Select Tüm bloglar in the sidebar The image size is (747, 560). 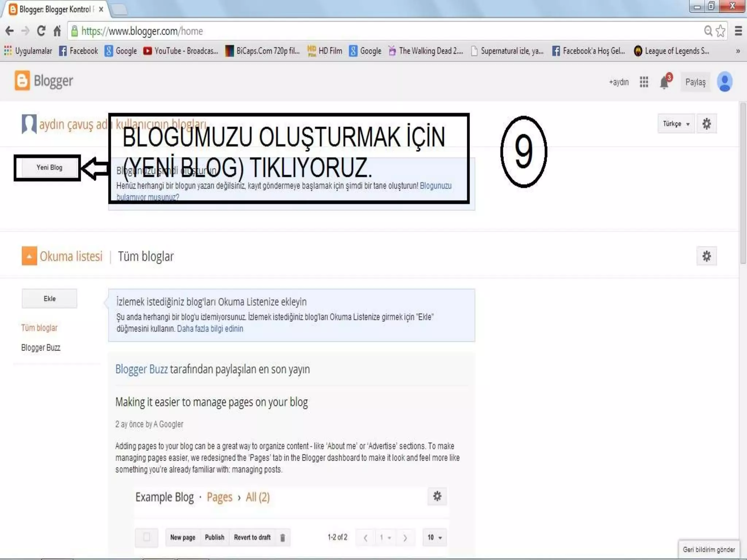point(39,328)
